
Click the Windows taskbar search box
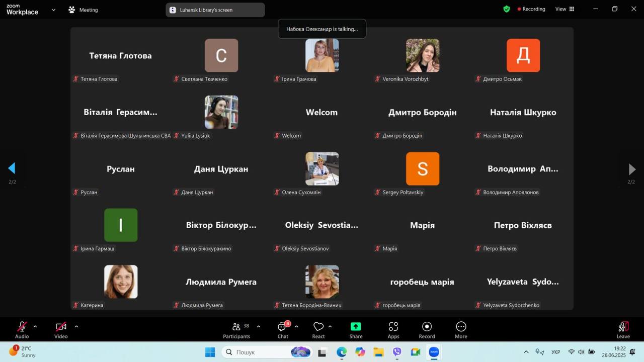click(x=252, y=352)
